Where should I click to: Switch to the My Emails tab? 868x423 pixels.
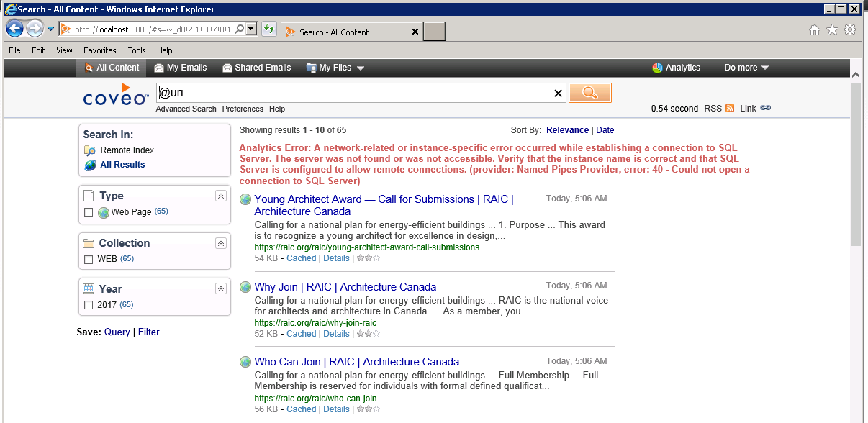tap(181, 68)
